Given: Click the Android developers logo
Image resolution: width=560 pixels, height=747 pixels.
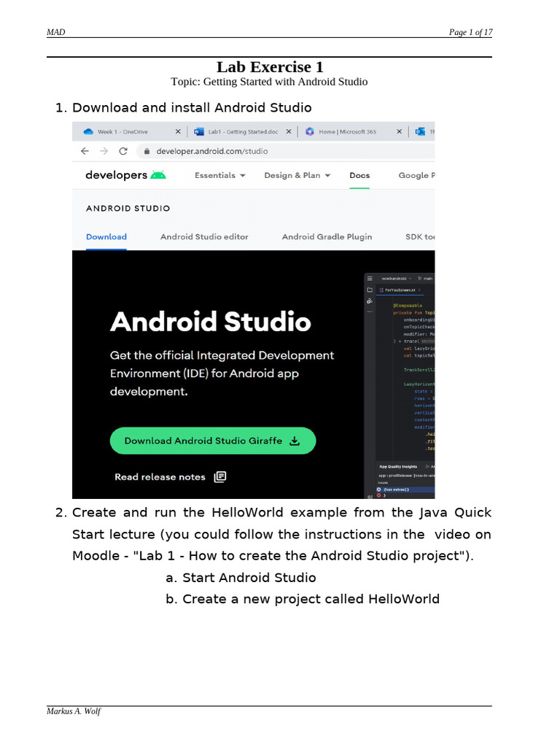Looking at the screenshot, I should pos(125,175).
